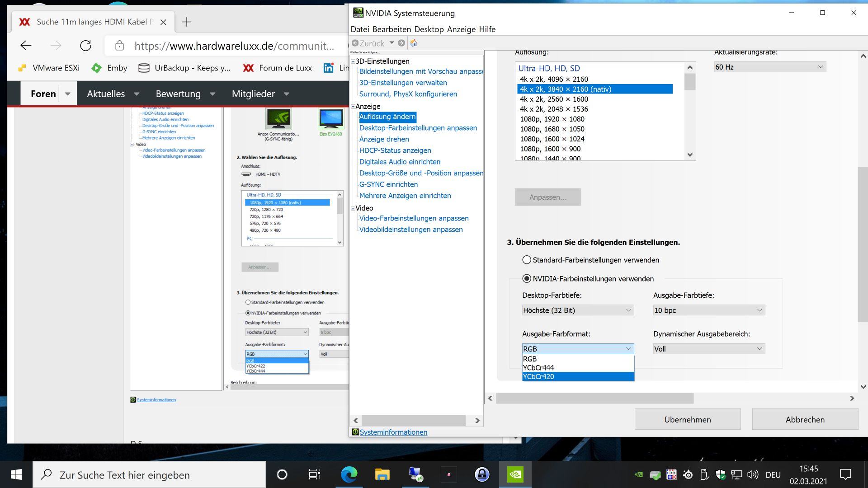Open the Desktop menu
868x488 pixels.
tap(429, 29)
